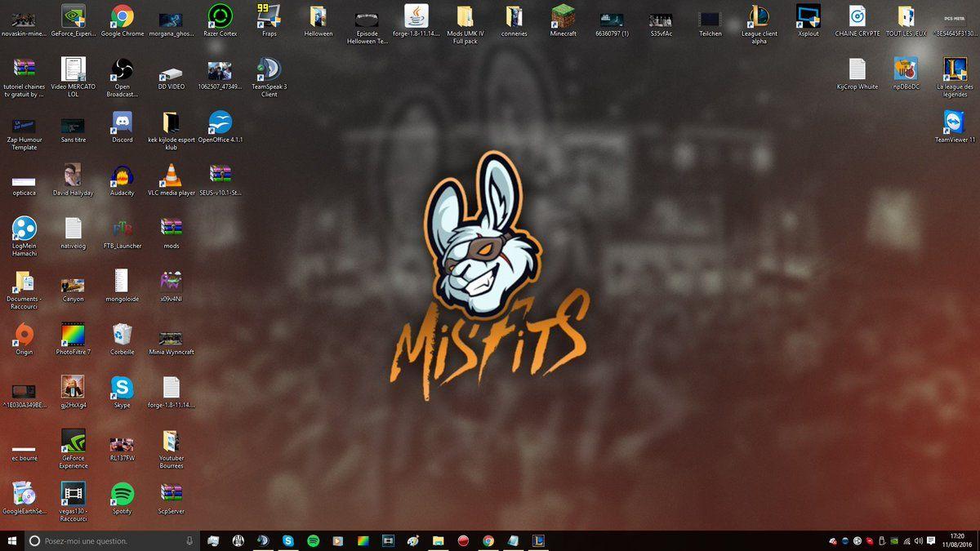980x551 pixels.
Task: Open the NVIDIA icon in the system tray
Action: 894,540
